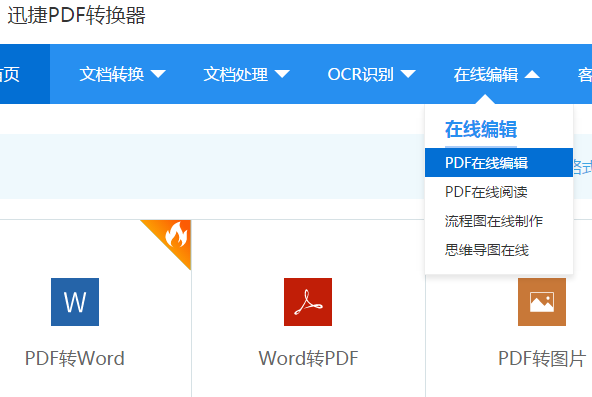Click the 在线编辑 dropdown heading

tap(481, 129)
